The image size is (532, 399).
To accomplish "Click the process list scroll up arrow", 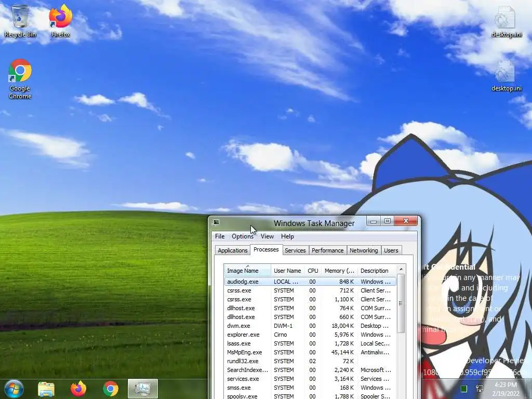I will coord(401,269).
